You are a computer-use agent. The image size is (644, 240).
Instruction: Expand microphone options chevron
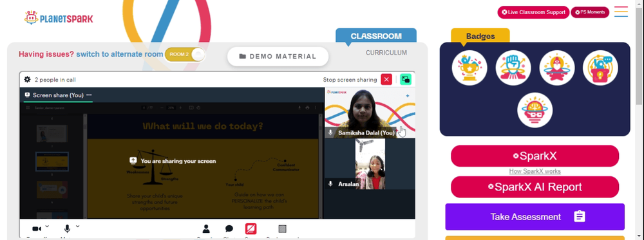pyautogui.click(x=78, y=226)
